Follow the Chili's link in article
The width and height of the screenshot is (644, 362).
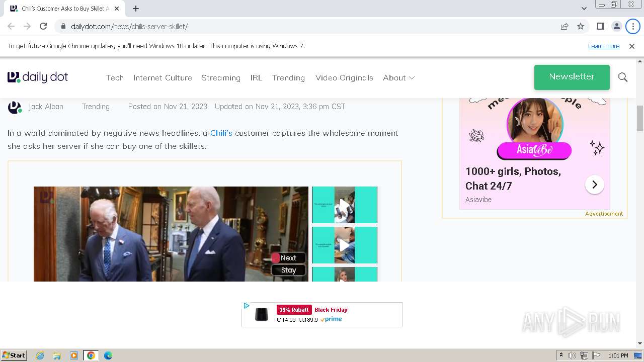point(221,133)
